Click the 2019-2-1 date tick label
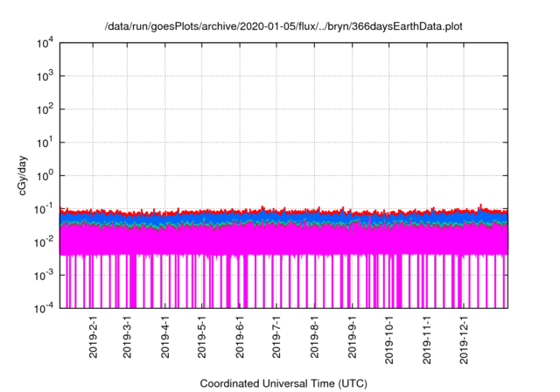This screenshot has width=560, height=392. point(93,337)
